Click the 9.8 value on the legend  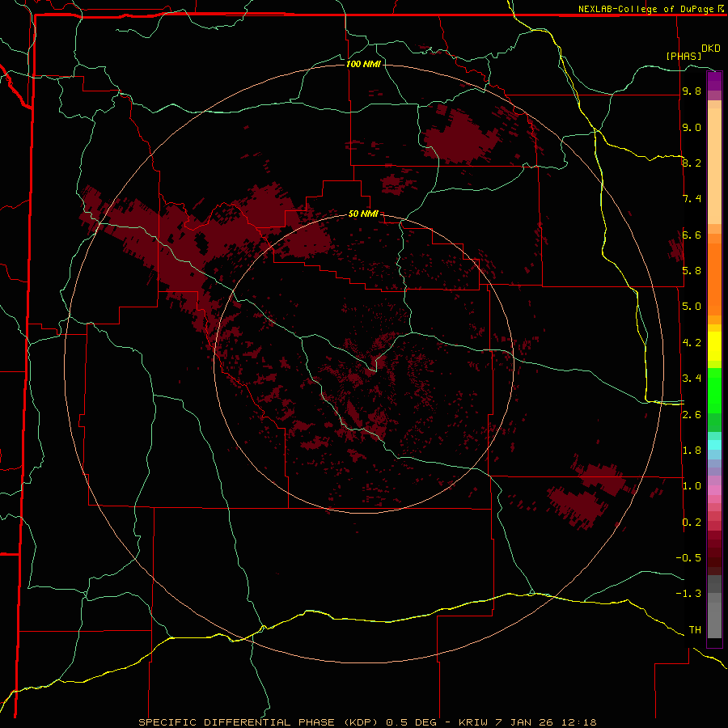click(x=692, y=91)
